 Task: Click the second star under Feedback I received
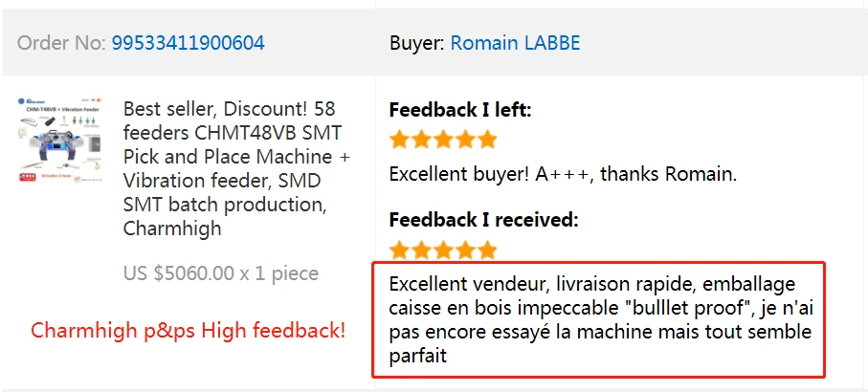coord(421,250)
